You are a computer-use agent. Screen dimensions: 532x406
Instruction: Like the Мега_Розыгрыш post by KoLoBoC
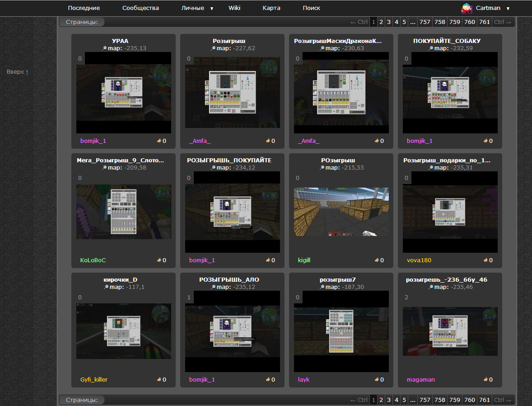coord(159,260)
